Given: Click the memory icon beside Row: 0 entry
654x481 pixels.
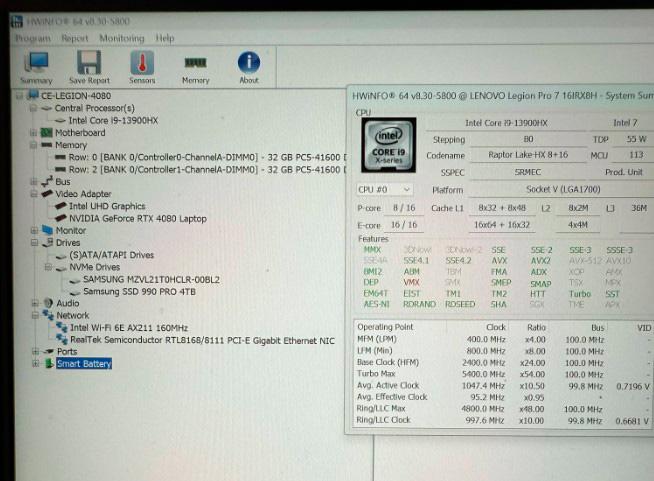Looking at the screenshot, I should coord(60,157).
